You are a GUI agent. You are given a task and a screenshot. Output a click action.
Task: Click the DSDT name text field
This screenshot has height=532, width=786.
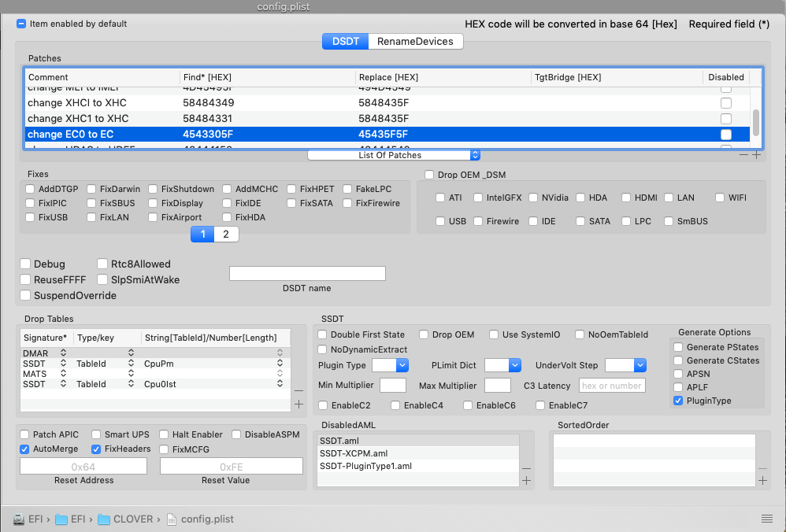click(x=307, y=273)
